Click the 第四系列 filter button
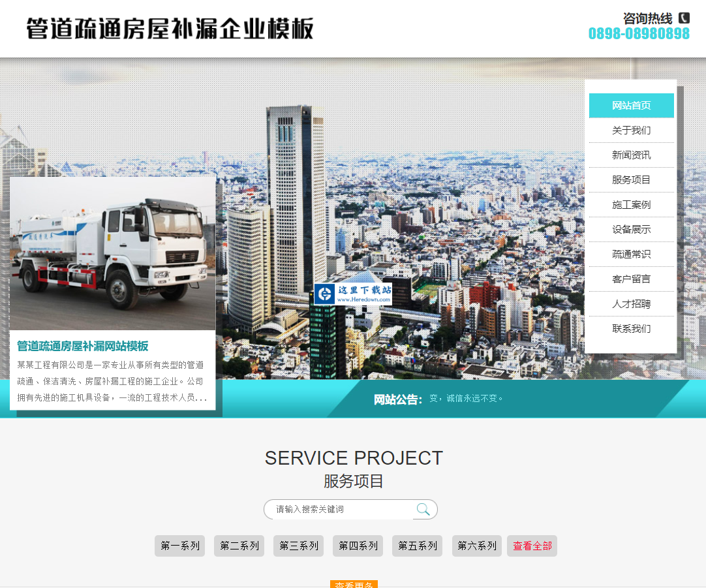The height and width of the screenshot is (588, 706). pyautogui.click(x=358, y=546)
